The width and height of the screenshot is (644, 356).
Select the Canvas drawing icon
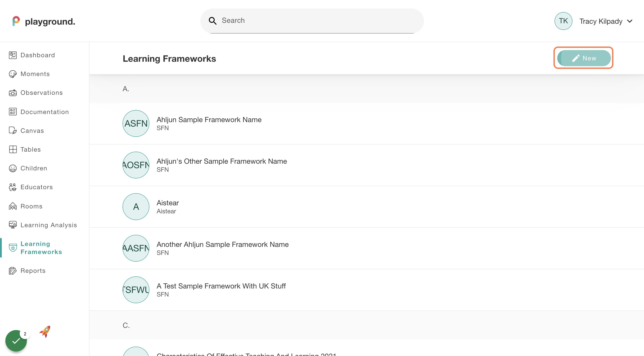tap(13, 131)
